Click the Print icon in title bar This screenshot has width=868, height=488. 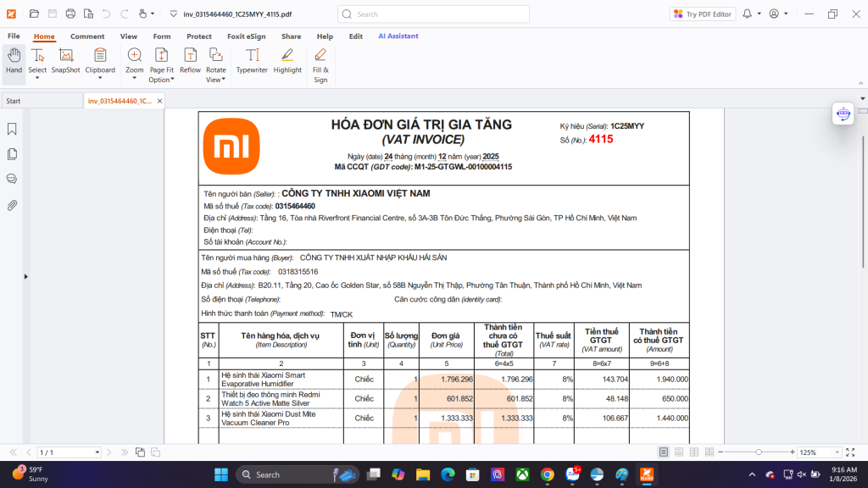(x=70, y=14)
